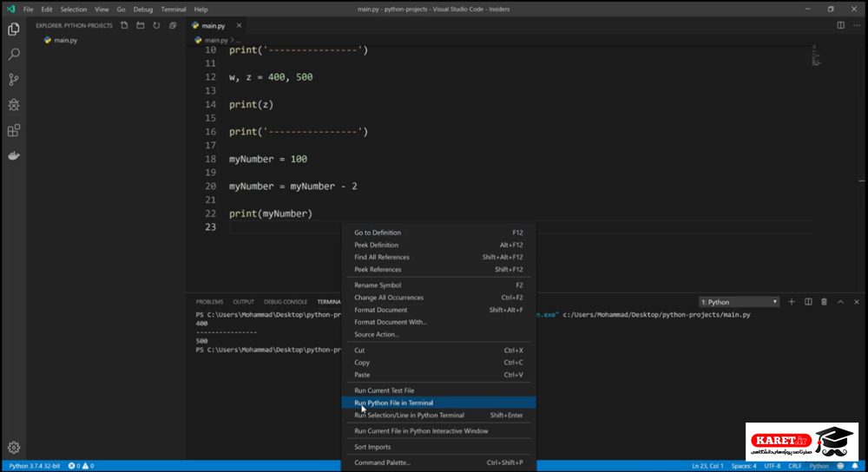Open the Extensions view in activity bar
The image size is (868, 472).
point(14,131)
